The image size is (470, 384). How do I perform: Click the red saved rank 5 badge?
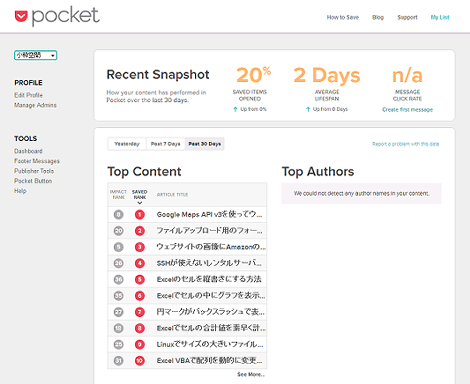(x=140, y=279)
